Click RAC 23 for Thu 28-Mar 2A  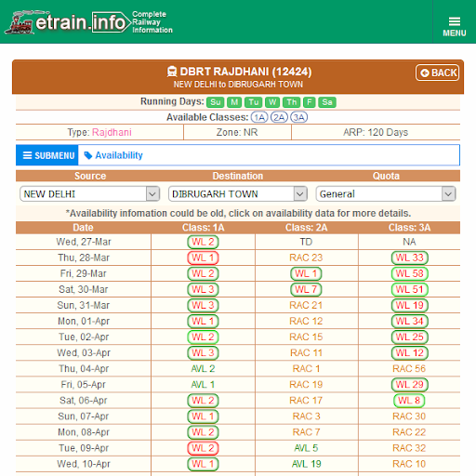tap(306, 258)
